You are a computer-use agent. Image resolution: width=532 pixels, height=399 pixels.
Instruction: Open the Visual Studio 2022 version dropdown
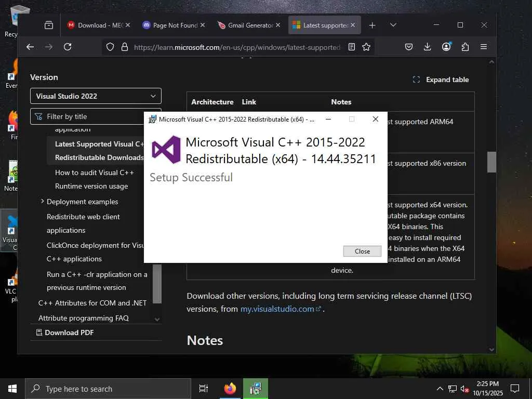click(96, 96)
